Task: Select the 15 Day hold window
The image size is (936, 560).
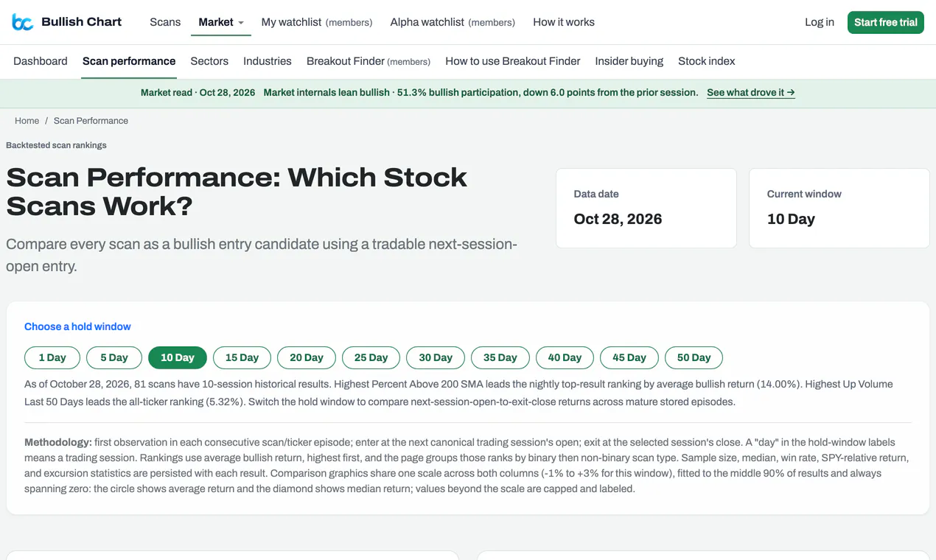Action: click(242, 357)
